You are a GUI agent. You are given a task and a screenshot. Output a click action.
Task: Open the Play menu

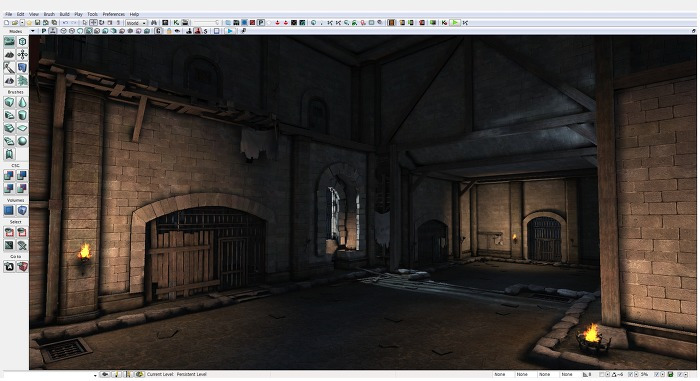tap(79, 14)
